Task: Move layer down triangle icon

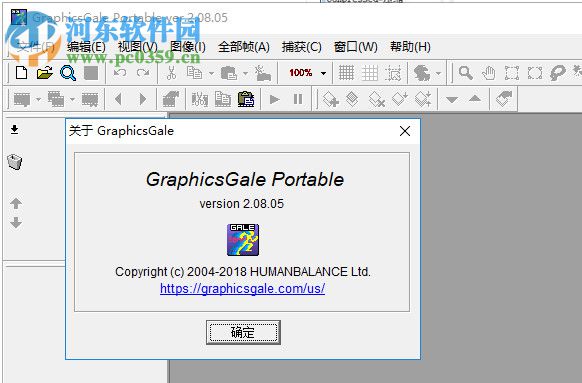Action: point(452,99)
